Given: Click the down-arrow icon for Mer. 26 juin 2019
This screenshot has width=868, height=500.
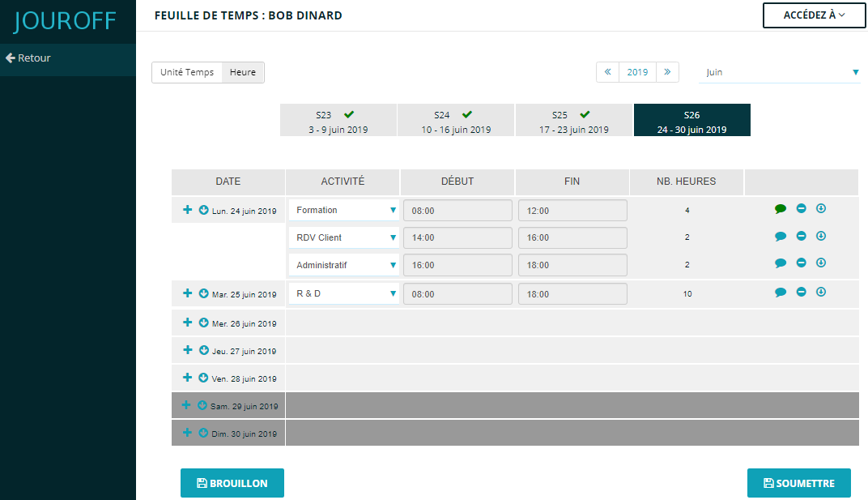Looking at the screenshot, I should (204, 323).
